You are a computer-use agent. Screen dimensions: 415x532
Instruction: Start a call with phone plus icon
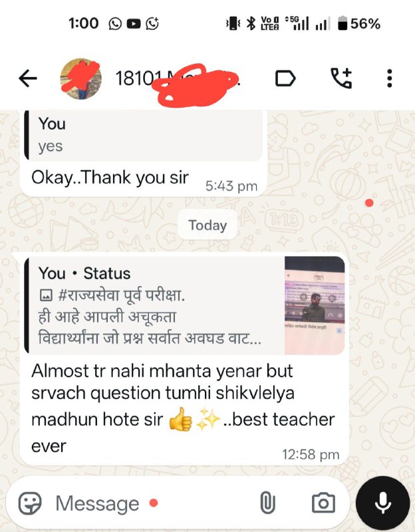341,78
